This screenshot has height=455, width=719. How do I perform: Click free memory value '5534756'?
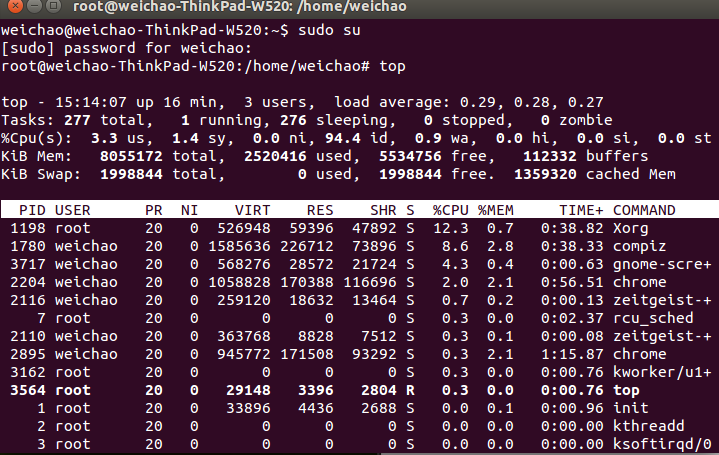click(410, 156)
